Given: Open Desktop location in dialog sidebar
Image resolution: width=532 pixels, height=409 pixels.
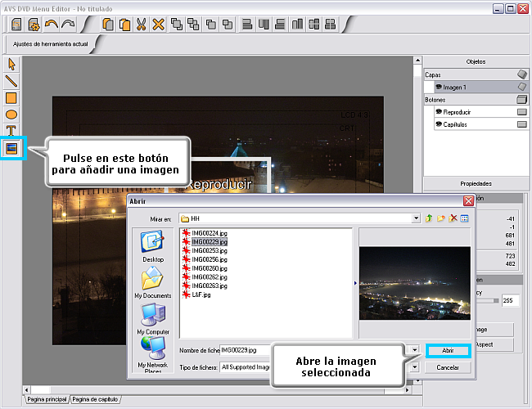Looking at the screenshot, I should point(153,246).
